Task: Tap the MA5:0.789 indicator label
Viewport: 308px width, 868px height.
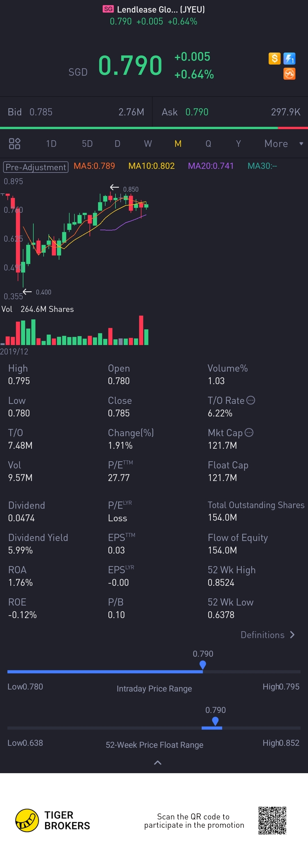Action: (94, 166)
